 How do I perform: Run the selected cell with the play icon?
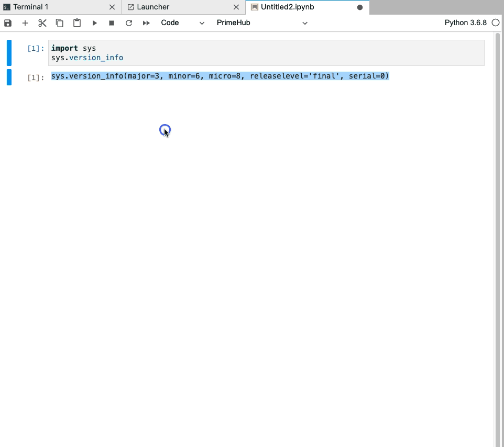(94, 23)
